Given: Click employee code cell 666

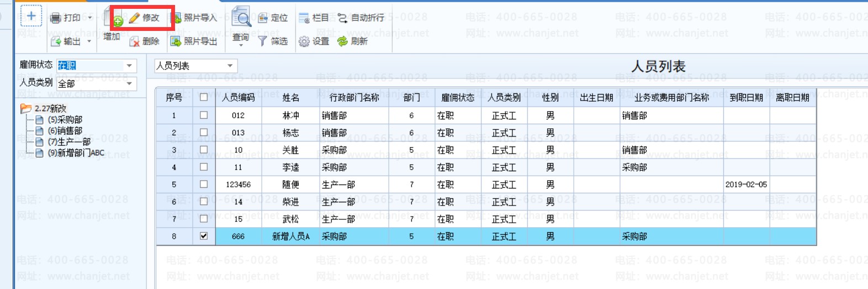Looking at the screenshot, I should (239, 236).
